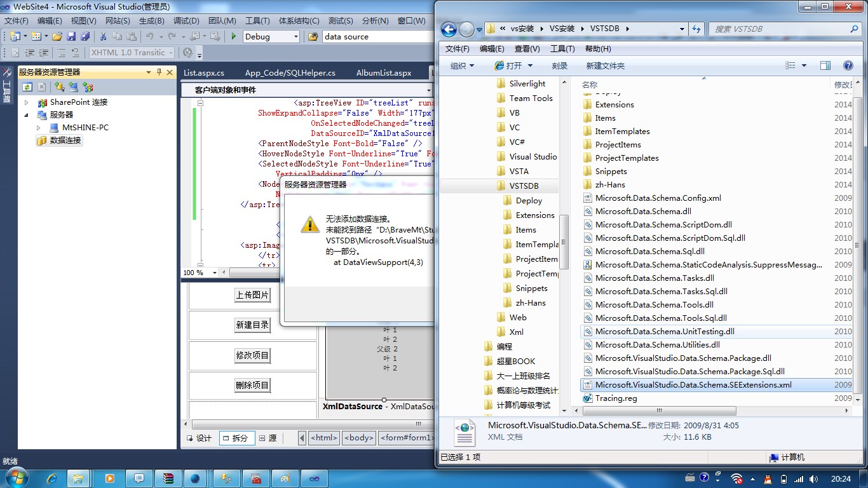Toggle the Explorer preview pane icon
868x488 pixels.
coord(825,65)
